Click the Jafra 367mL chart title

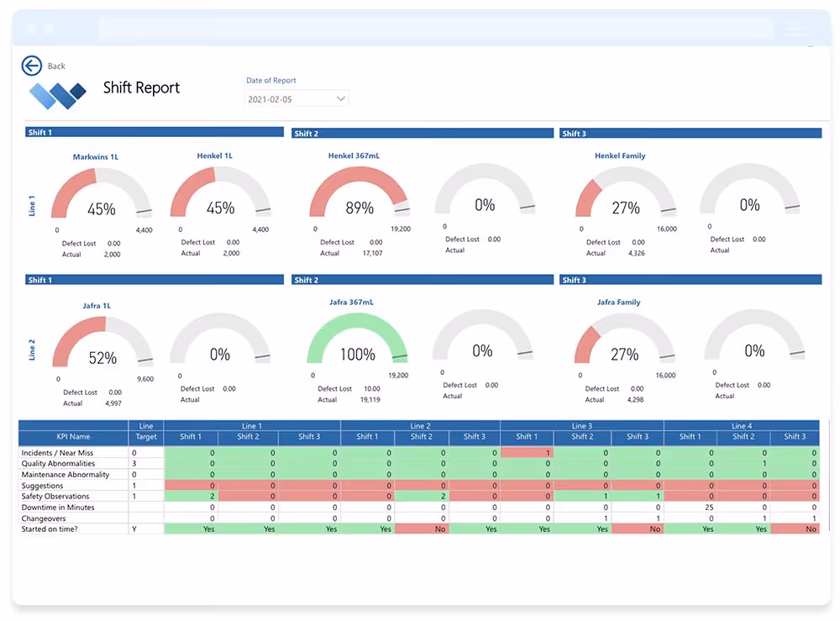[x=351, y=303]
